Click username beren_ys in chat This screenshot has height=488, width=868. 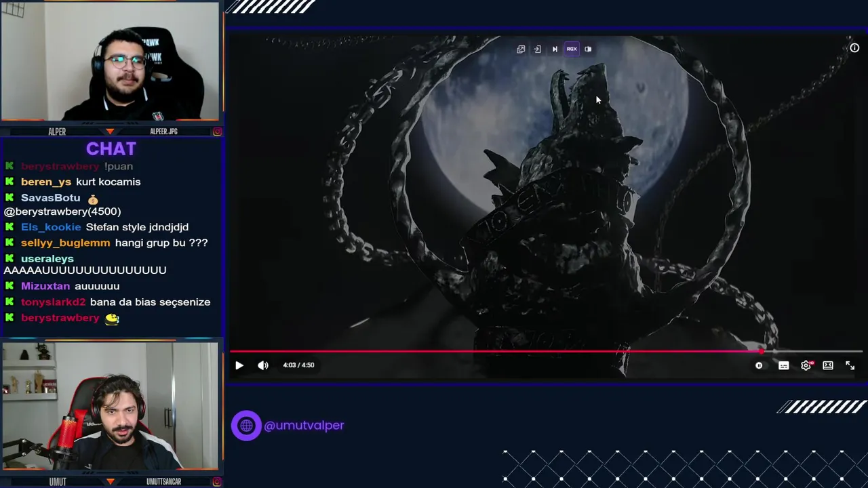pyautogui.click(x=46, y=182)
